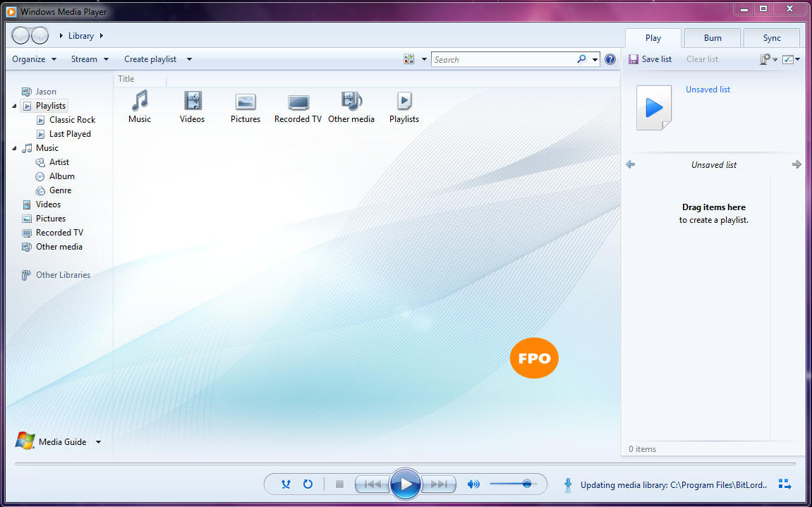Switch to the Sync tab
812x507 pixels.
click(x=772, y=38)
